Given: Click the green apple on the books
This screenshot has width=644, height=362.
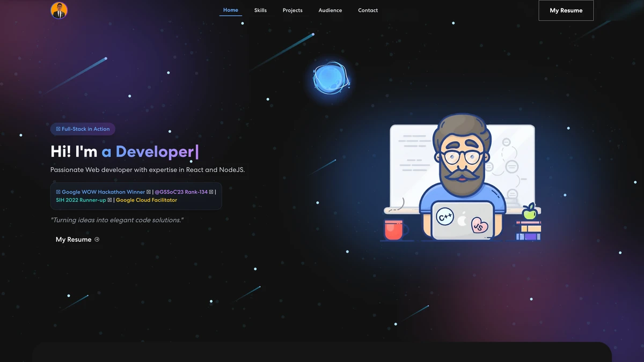Looking at the screenshot, I should coord(530,212).
